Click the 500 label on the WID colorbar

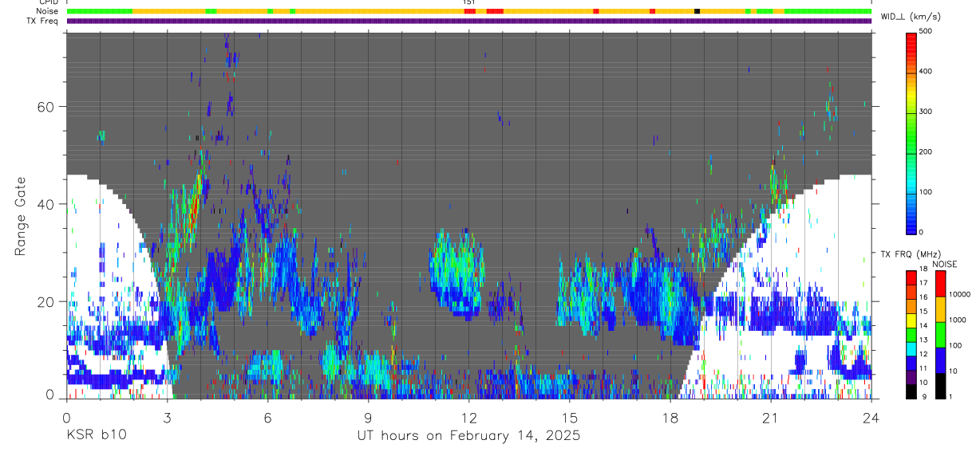(x=926, y=31)
